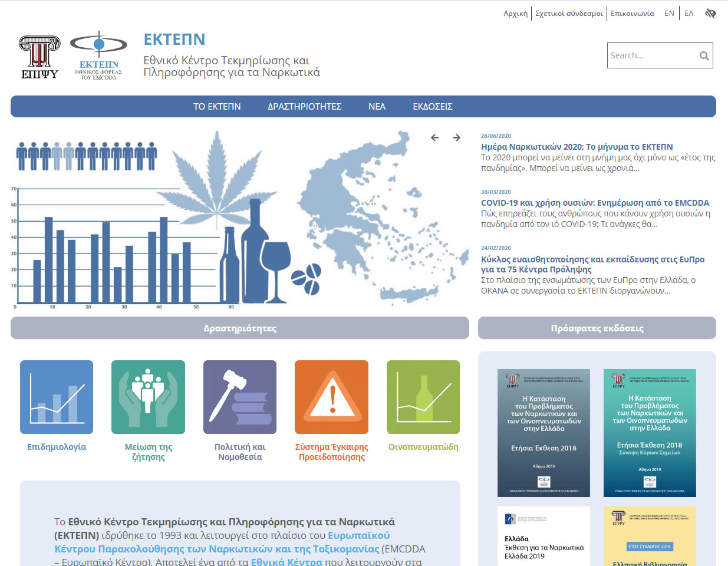Go to Αρχική home link

[515, 14]
